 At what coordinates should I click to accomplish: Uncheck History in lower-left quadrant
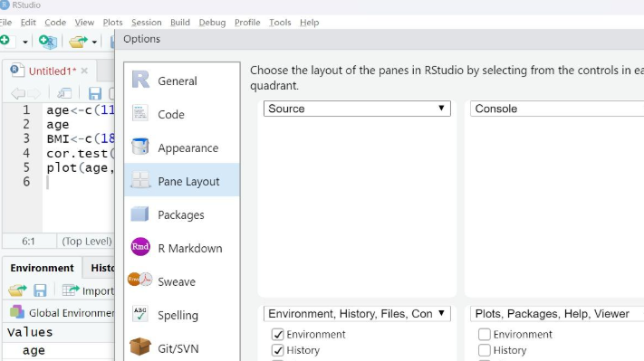(278, 350)
